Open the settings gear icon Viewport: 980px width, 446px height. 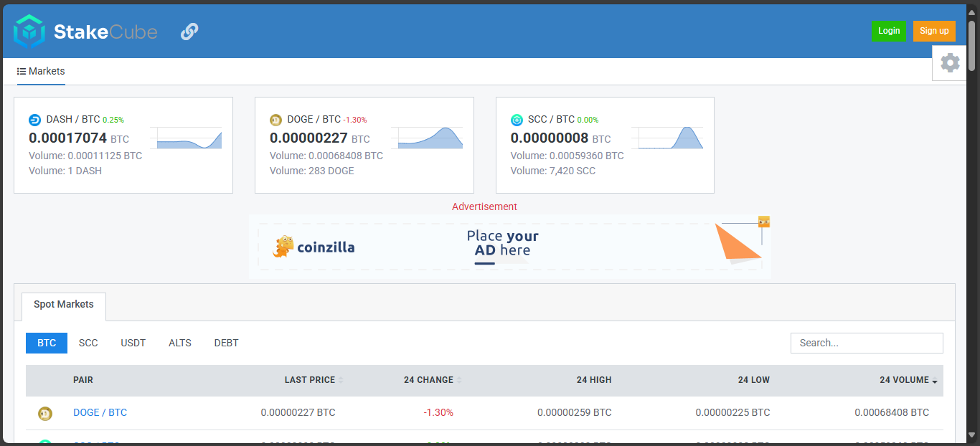pos(950,63)
